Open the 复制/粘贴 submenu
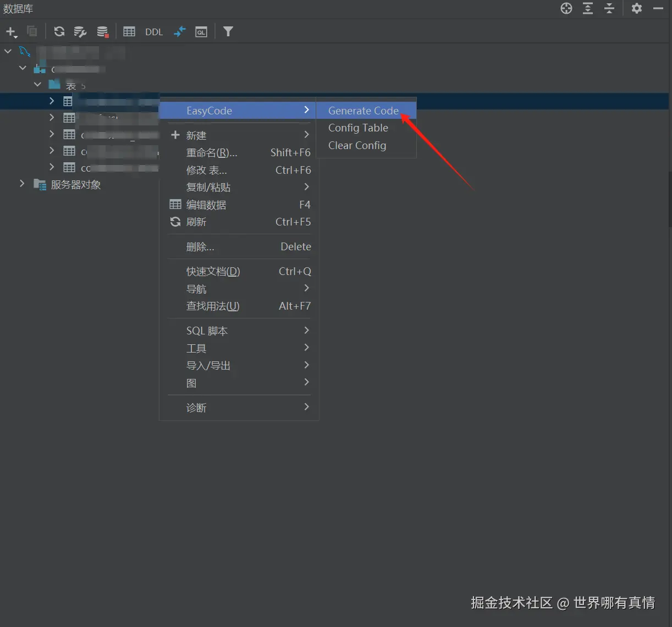The image size is (672, 627). (x=239, y=187)
